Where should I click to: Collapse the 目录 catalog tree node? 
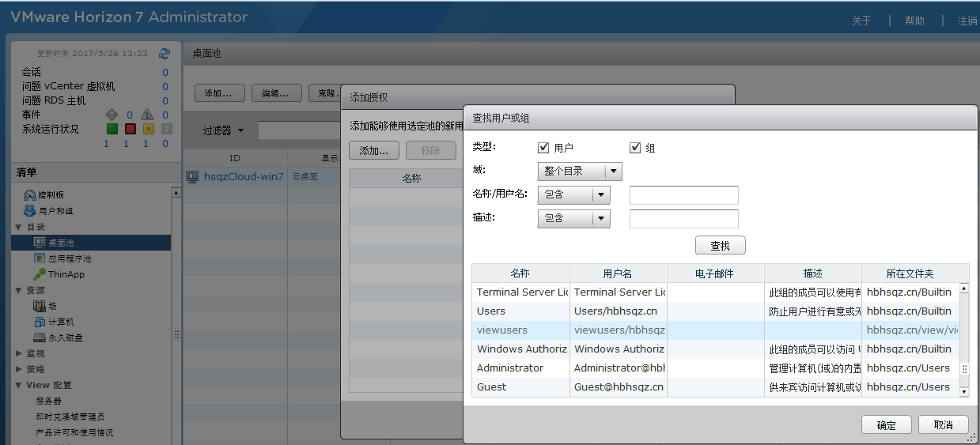click(x=19, y=227)
